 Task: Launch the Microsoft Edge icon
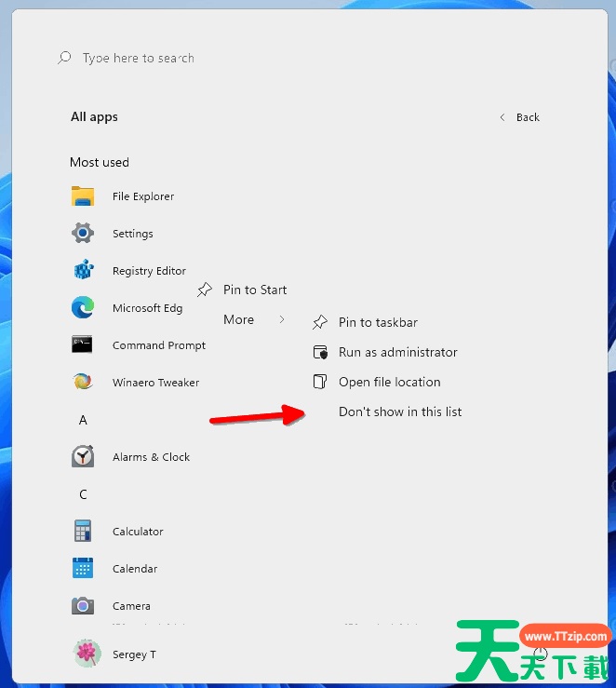pos(83,307)
